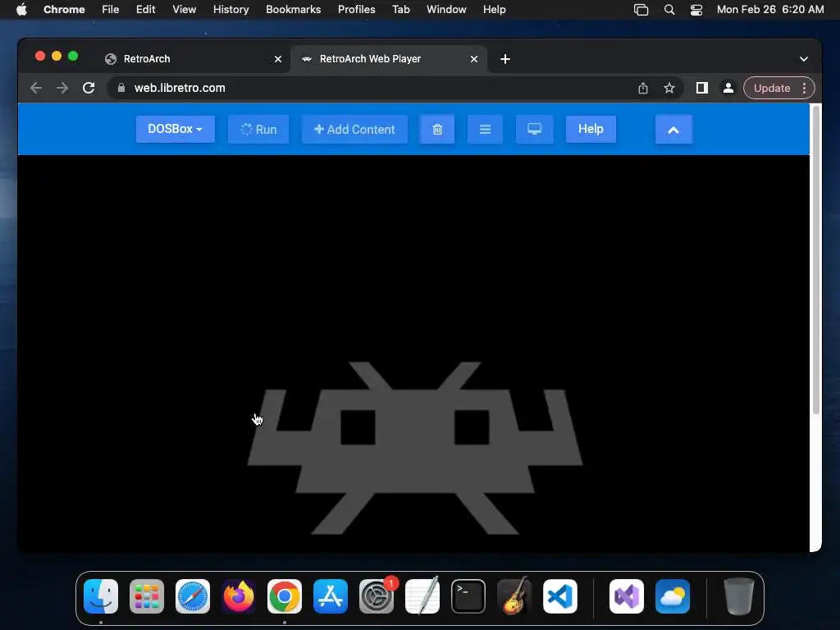
Task: Open the Chrome app menu
Action: point(64,10)
